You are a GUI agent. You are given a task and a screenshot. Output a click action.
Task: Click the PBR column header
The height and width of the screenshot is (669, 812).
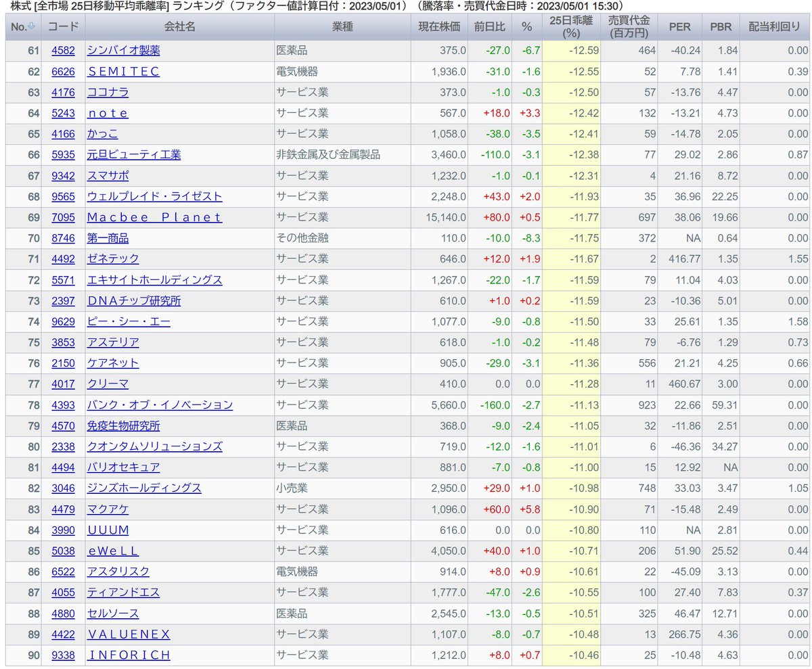click(x=721, y=27)
